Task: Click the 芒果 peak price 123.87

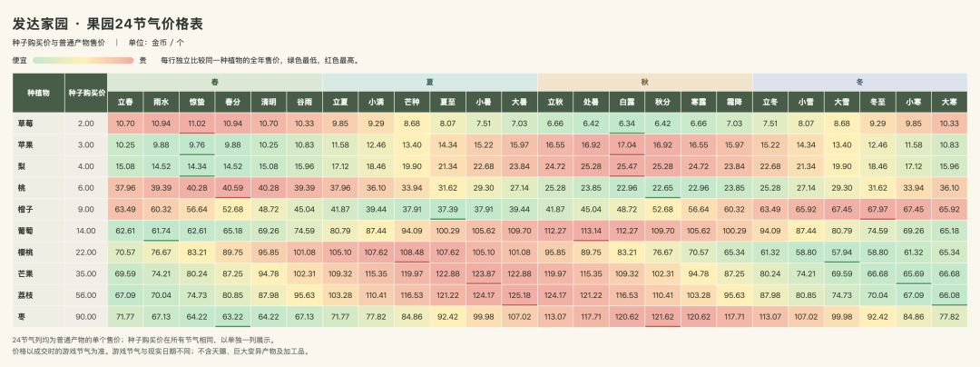Action: pyautogui.click(x=484, y=273)
